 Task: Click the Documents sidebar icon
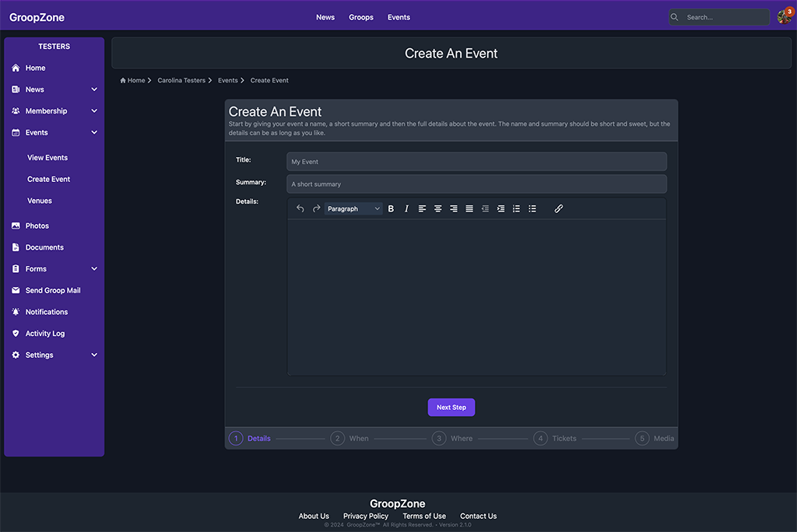pyautogui.click(x=16, y=247)
